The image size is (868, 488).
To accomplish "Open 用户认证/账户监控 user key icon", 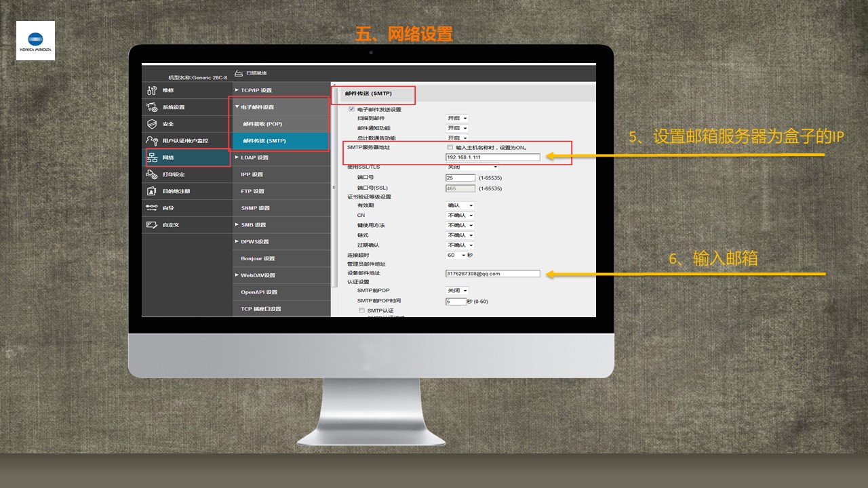I will pos(152,141).
